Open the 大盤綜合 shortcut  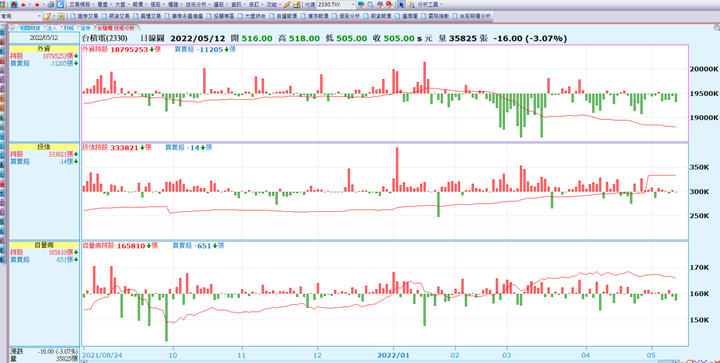click(x=252, y=16)
